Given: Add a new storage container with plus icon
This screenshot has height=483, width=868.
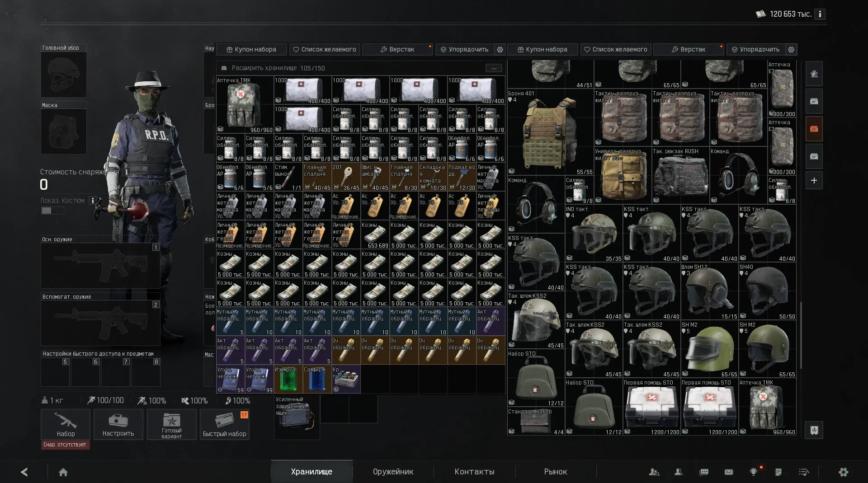Looking at the screenshot, I should point(814,180).
